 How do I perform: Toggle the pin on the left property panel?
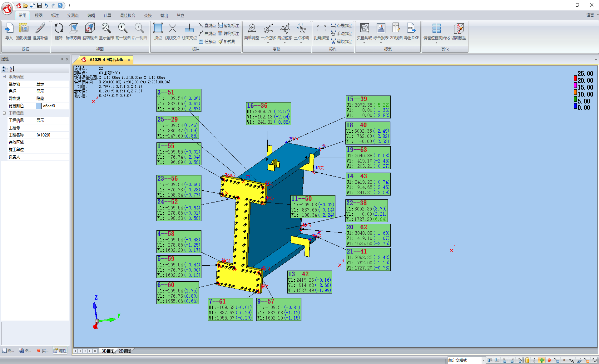(62, 59)
